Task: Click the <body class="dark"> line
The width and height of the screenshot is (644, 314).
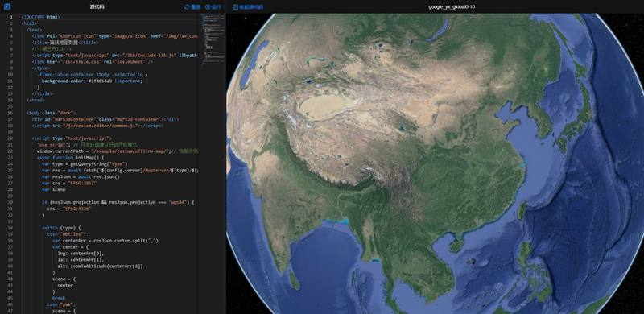Action: coord(51,113)
